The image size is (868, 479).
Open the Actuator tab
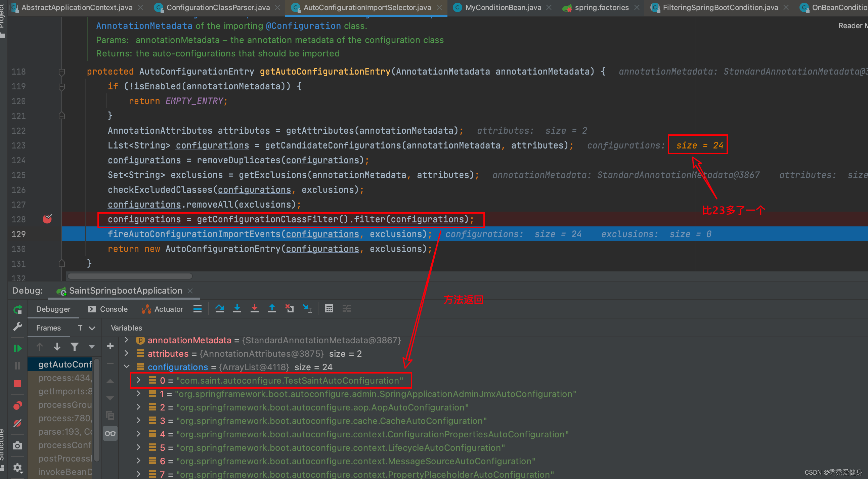click(162, 309)
